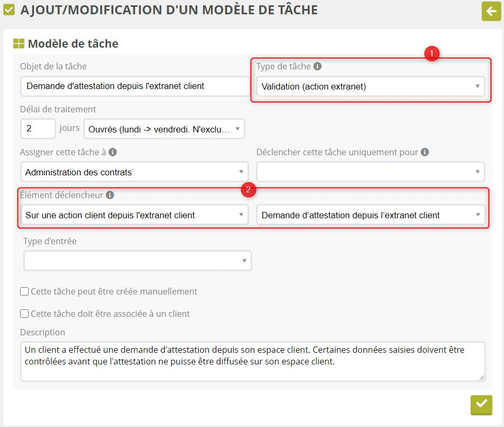This screenshot has height=427, width=504.
Task: Click the Délai de traitement days field
Action: [38, 129]
